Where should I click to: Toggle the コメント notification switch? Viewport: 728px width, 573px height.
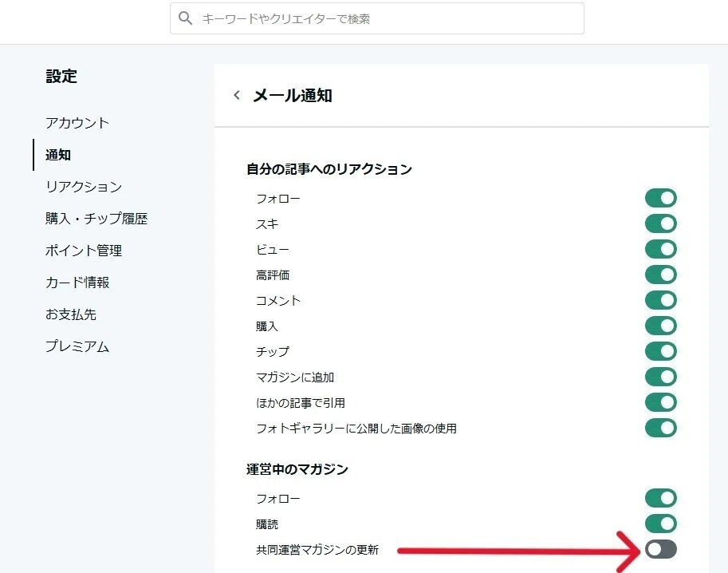click(661, 301)
